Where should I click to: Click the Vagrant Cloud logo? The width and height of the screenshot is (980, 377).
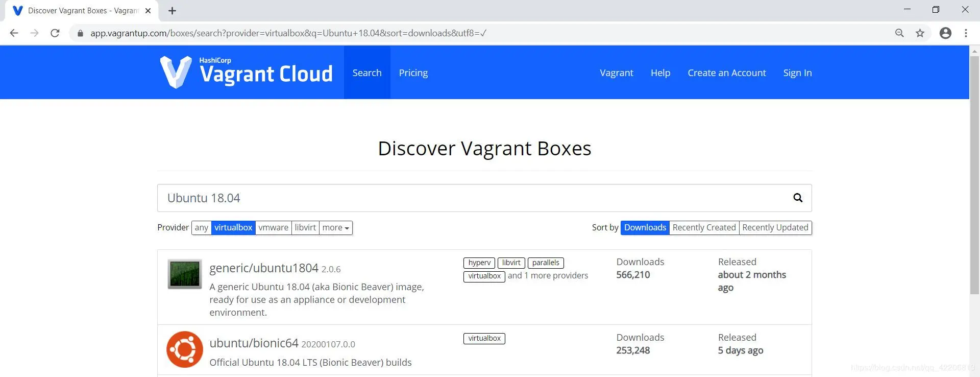coord(247,73)
